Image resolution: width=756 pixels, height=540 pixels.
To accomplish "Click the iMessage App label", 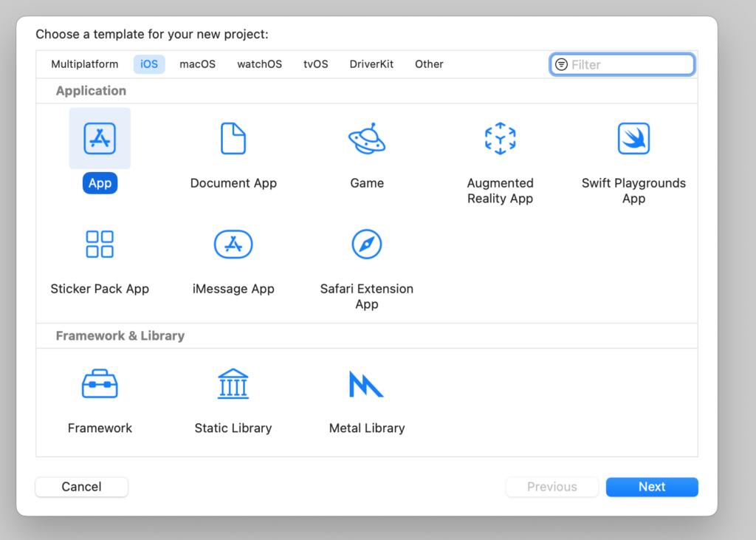I will tap(233, 289).
